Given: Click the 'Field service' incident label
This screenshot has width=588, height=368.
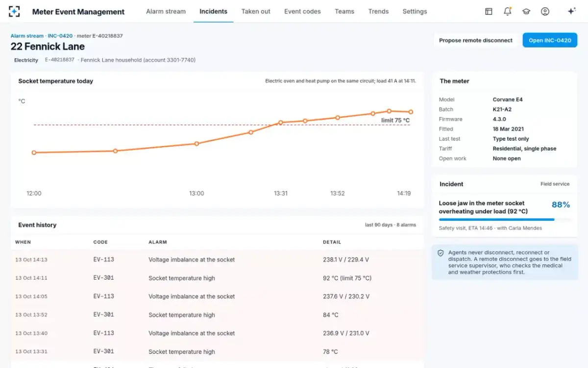Looking at the screenshot, I should pyautogui.click(x=555, y=184).
